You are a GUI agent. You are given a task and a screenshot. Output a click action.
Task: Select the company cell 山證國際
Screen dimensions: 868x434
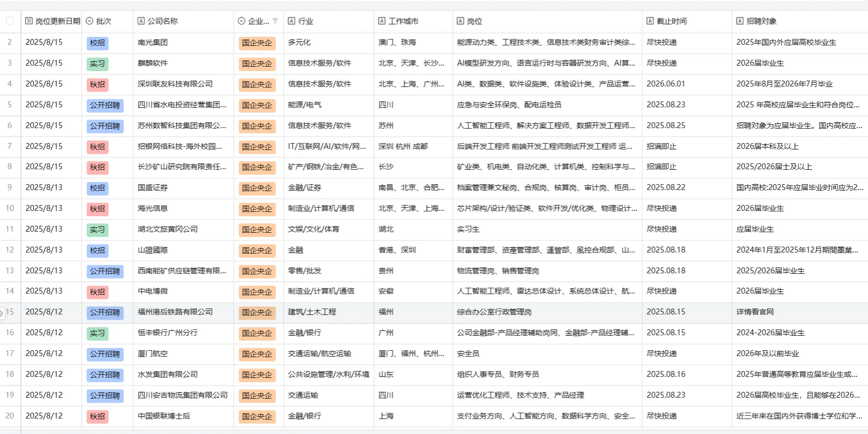183,250
